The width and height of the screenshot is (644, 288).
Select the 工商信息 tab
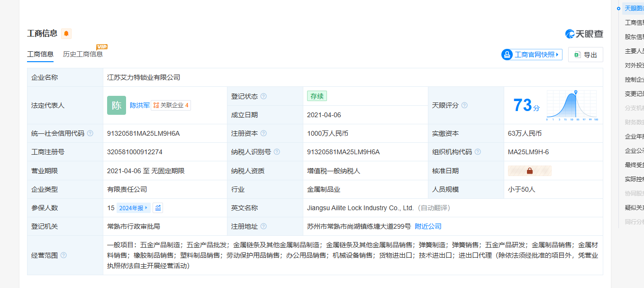click(x=40, y=54)
